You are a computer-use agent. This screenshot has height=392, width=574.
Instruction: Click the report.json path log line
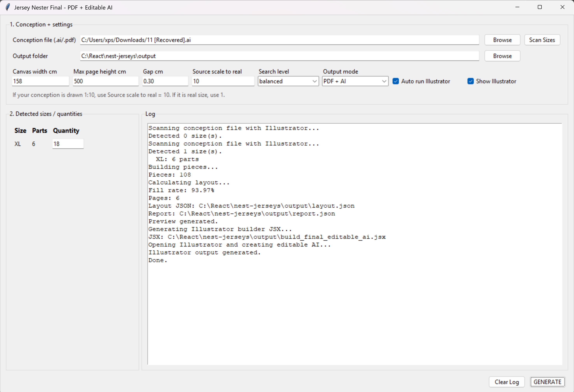[241, 214]
